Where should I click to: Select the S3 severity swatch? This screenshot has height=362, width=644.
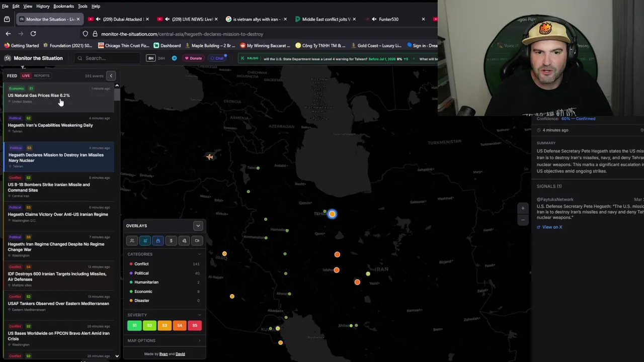click(165, 326)
